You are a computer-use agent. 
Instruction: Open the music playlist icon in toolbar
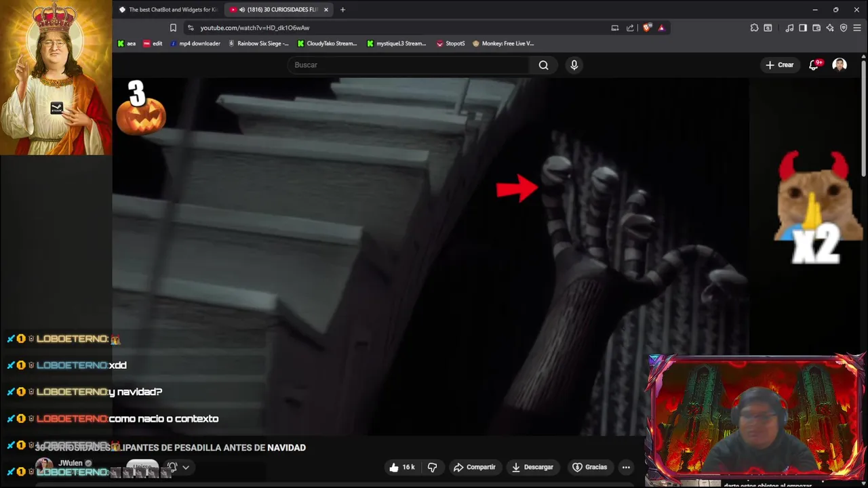pyautogui.click(x=789, y=28)
